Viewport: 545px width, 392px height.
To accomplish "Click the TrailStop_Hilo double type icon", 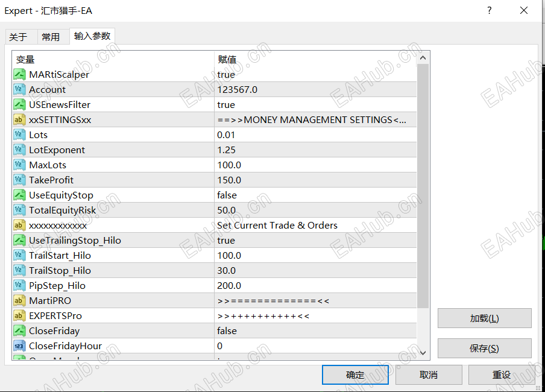I will click(x=19, y=270).
